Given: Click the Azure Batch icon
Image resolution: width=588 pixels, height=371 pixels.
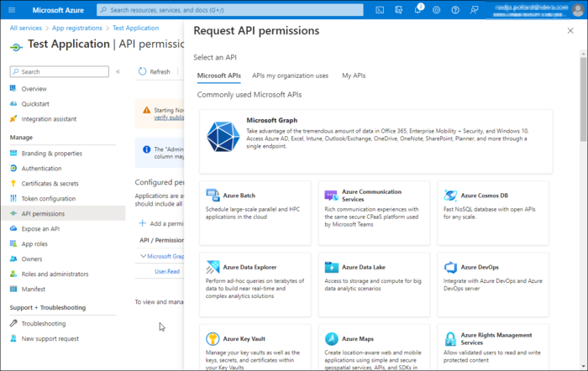Looking at the screenshot, I should click(x=213, y=196).
